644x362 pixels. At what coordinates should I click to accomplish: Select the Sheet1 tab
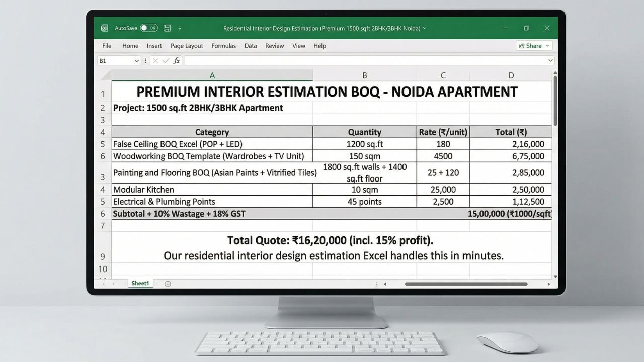point(140,284)
